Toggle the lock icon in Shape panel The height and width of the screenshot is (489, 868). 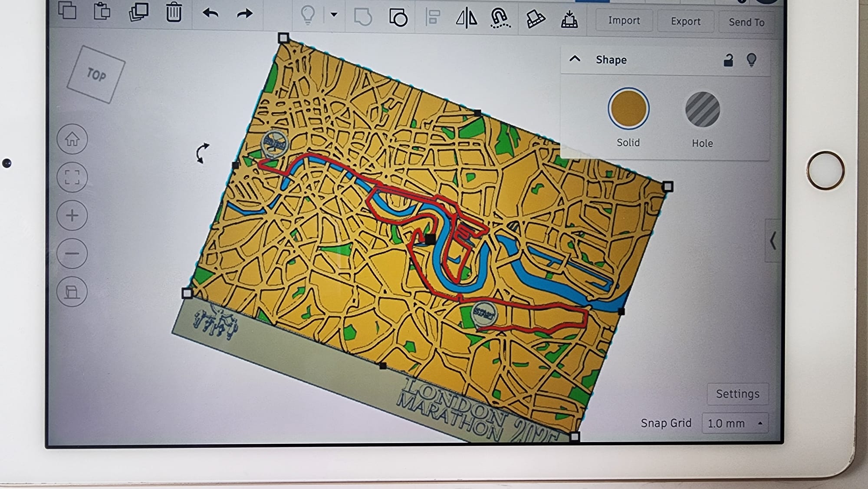click(728, 60)
